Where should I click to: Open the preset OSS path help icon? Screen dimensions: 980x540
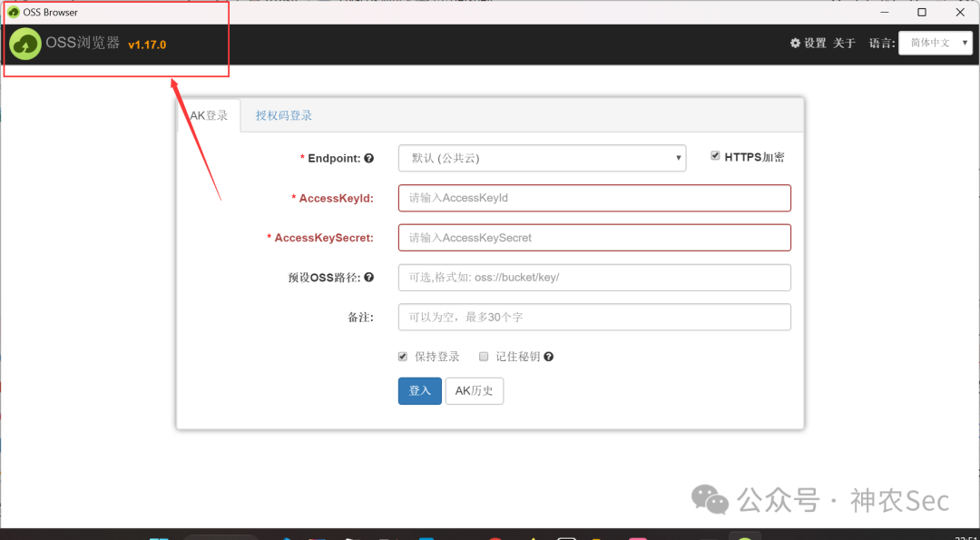pos(368,277)
